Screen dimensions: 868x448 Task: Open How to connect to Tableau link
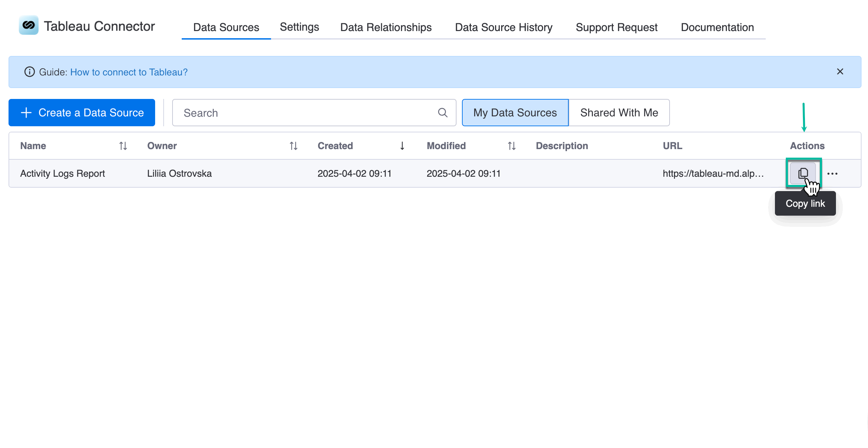click(129, 72)
